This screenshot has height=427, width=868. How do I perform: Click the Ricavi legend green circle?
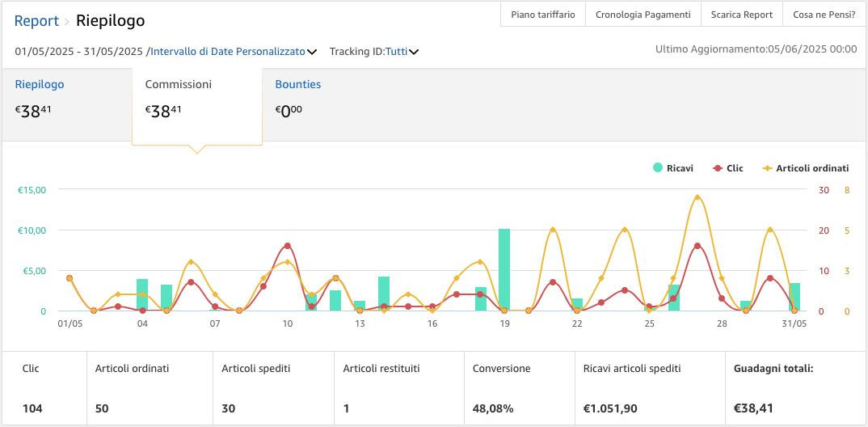pyautogui.click(x=658, y=168)
